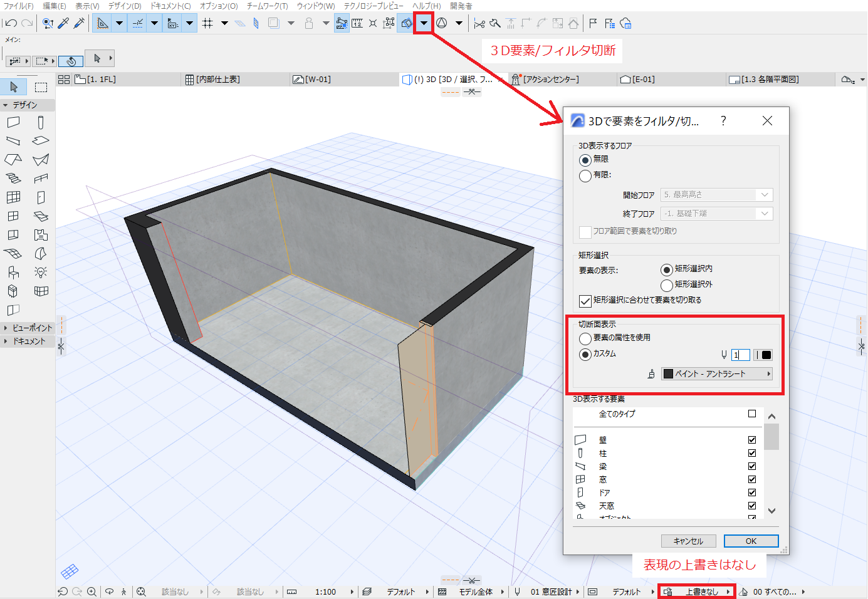Viewport: 868px width, 599px height.
Task: Open the dropdown arrow next to 3D filter icon
Action: (424, 23)
